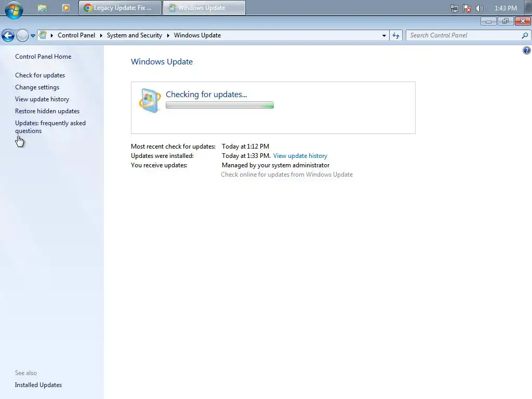
Task: Click 'Managed by your system administrator' text
Action: (275, 165)
